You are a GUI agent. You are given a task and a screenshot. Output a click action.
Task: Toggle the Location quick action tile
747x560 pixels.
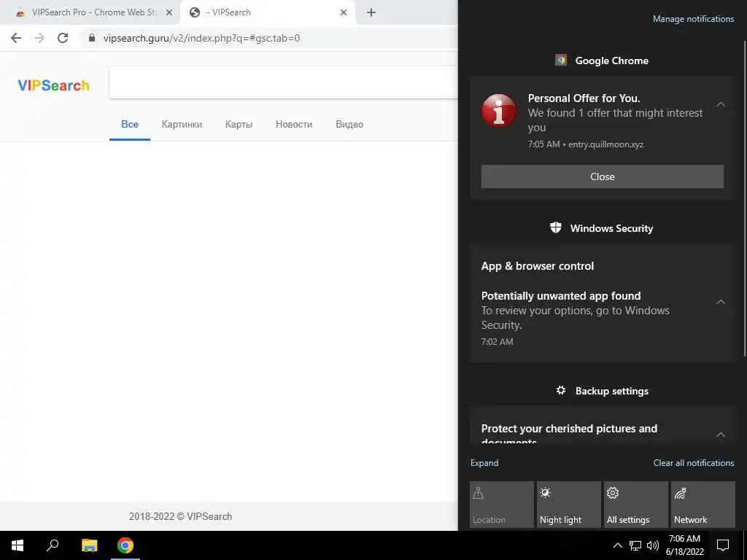(502, 505)
